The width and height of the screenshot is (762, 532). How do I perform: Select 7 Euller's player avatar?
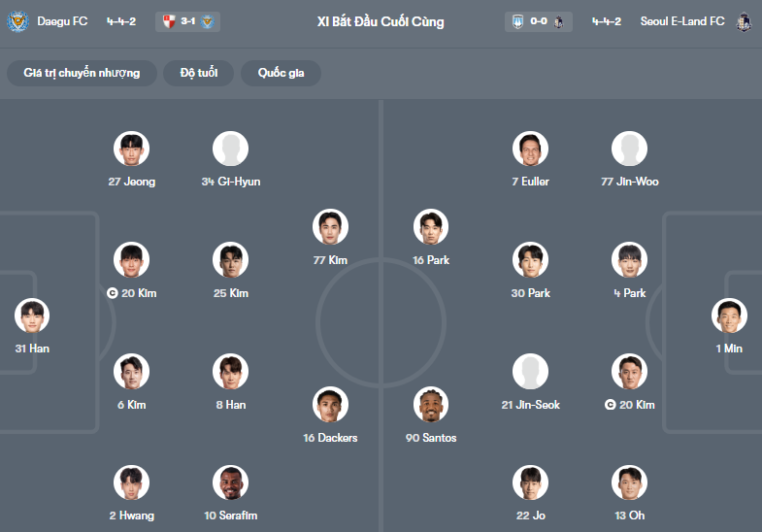tap(530, 149)
